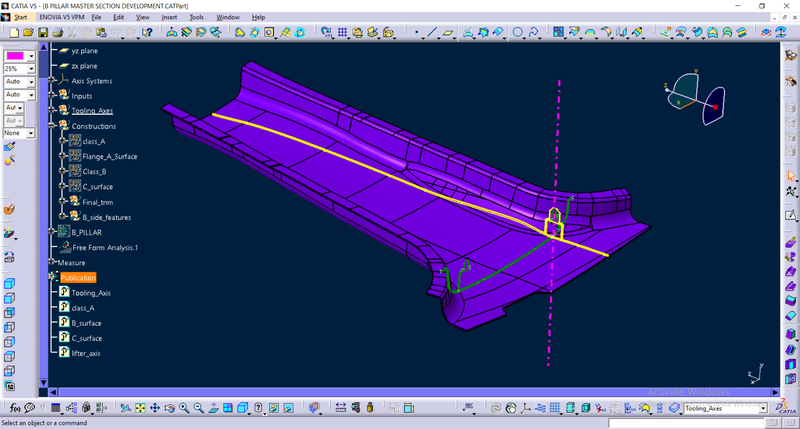Click the Save icon in the toolbar
Image resolution: width=800 pixels, height=429 pixels.
point(43,33)
